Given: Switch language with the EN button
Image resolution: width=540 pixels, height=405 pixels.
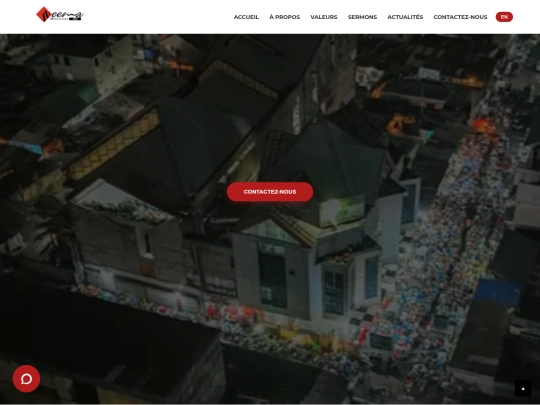Looking at the screenshot, I should coord(504,17).
